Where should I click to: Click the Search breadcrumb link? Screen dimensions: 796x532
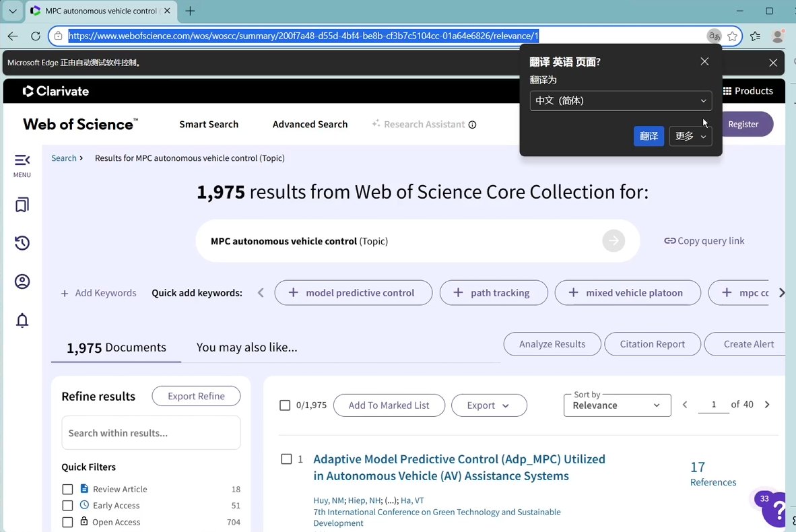[x=63, y=158]
